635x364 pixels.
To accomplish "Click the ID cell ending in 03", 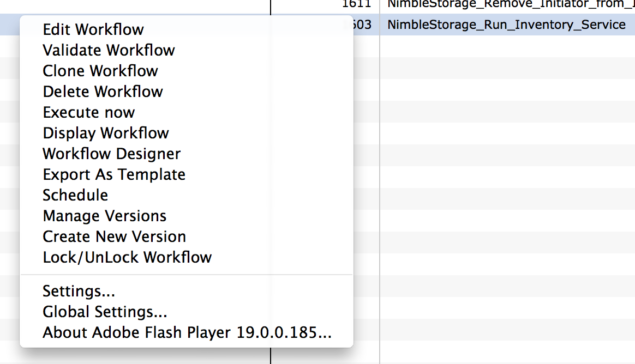I will 362,25.
